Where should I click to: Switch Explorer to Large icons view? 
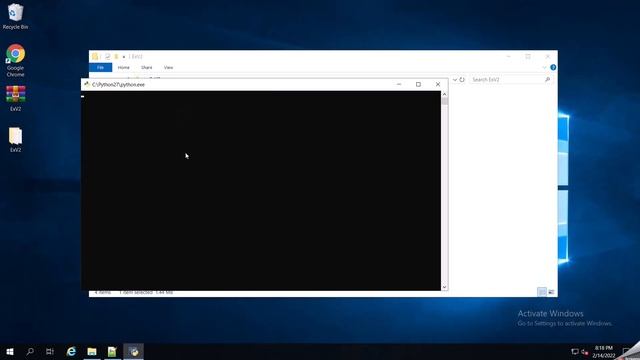pyautogui.click(x=551, y=292)
